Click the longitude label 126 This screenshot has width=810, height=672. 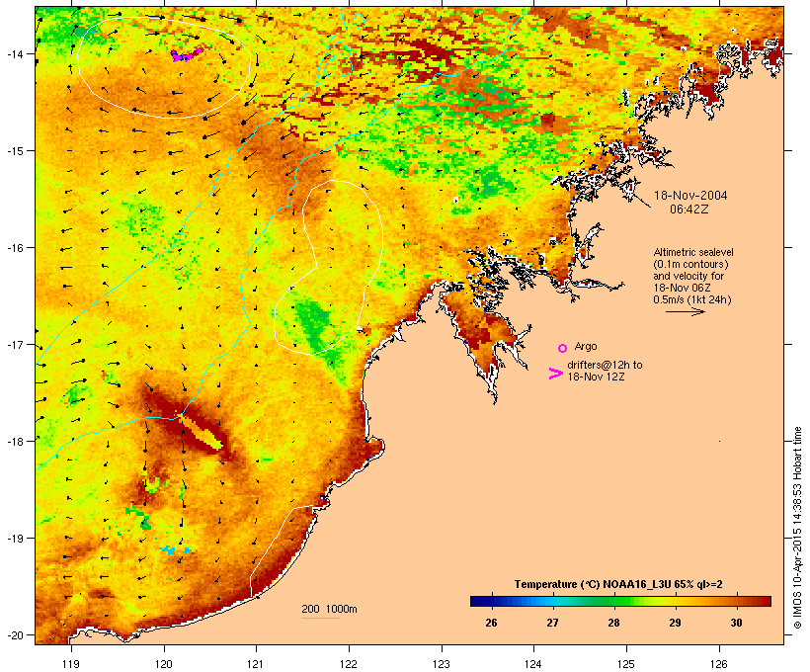coord(719,664)
